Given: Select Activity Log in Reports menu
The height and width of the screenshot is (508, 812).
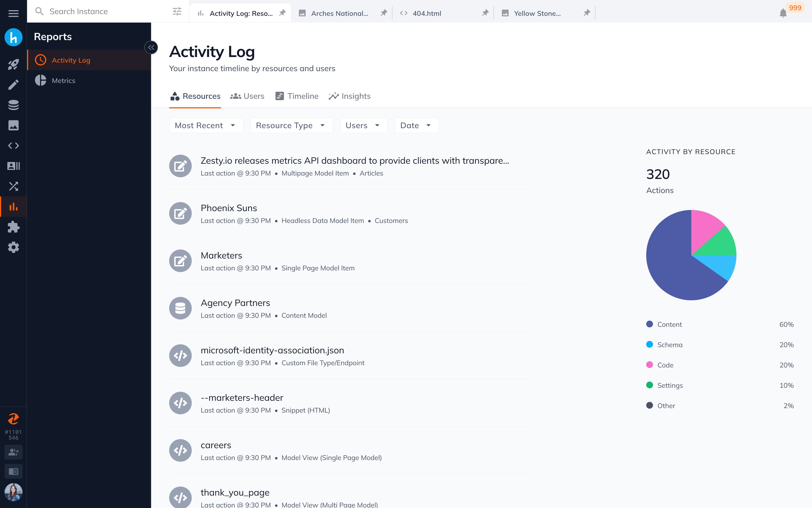Looking at the screenshot, I should pyautogui.click(x=89, y=60).
